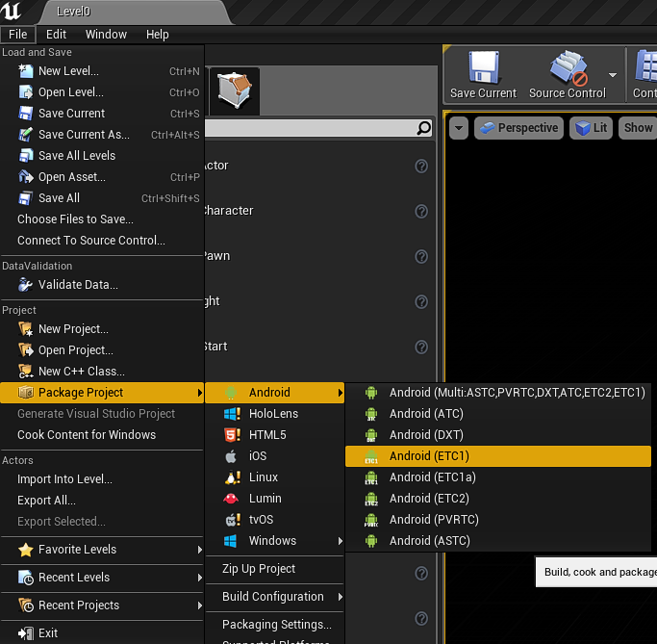The height and width of the screenshot is (644, 657).
Task: Click the Recent Levels clock icon
Action: [26, 578]
